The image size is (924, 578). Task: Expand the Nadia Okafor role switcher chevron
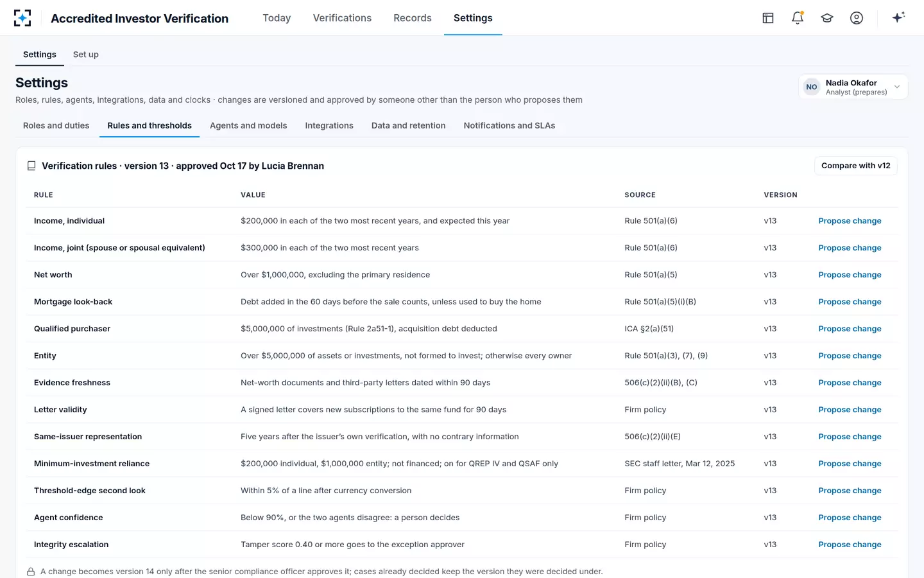pos(897,87)
